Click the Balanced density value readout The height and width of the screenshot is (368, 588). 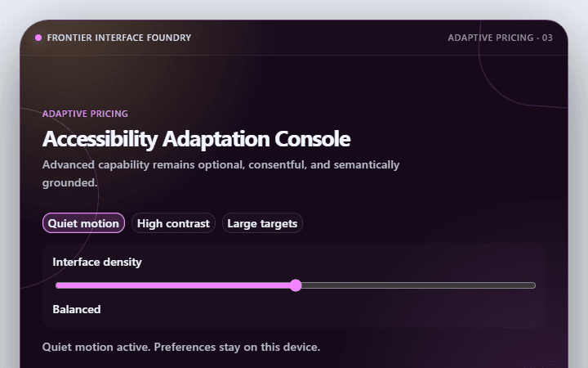click(77, 309)
